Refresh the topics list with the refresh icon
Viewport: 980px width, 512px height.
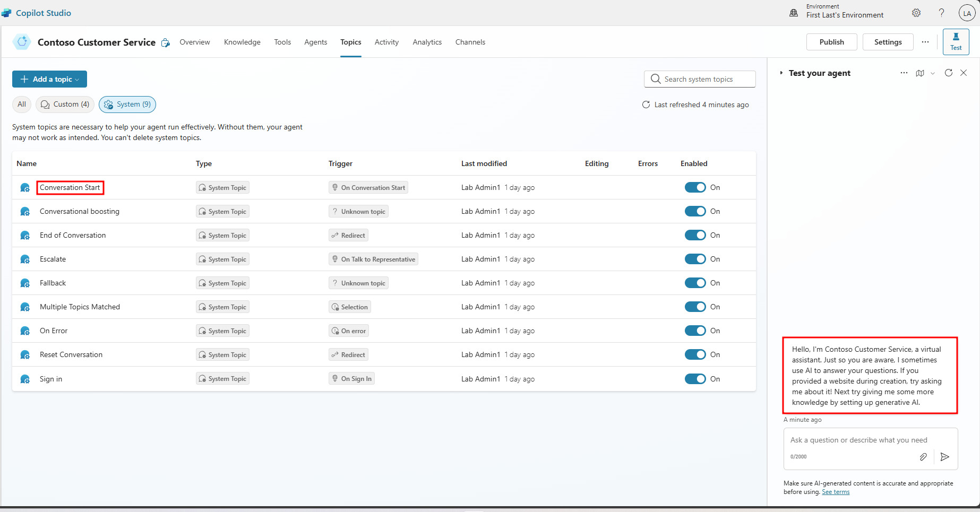pos(646,105)
